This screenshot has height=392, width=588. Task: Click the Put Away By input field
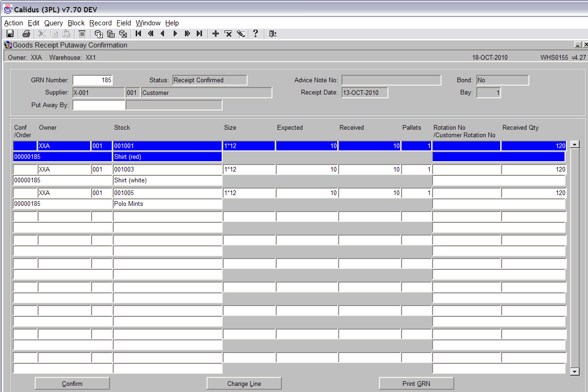(x=99, y=105)
